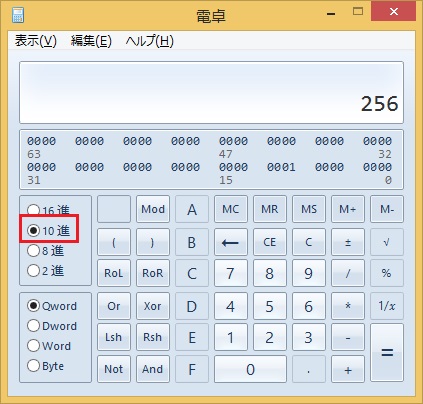Click the hex digit E key

(192, 337)
